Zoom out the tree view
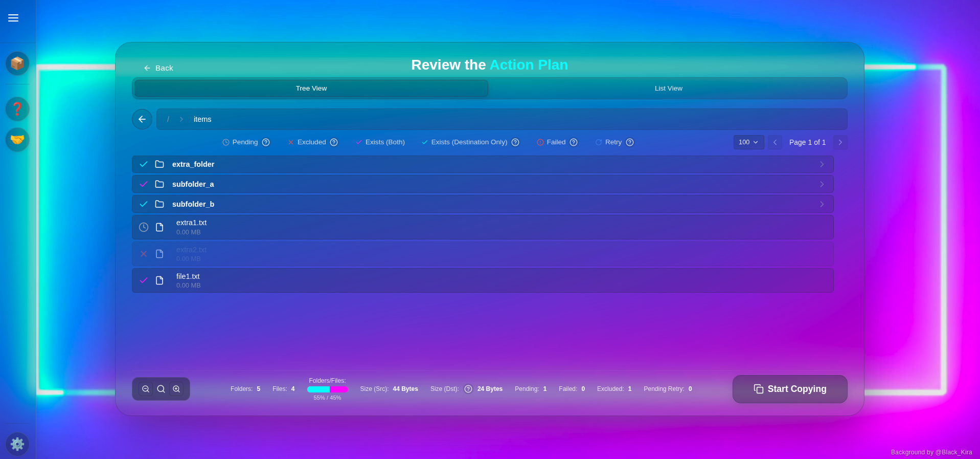This screenshot has width=980, height=459. (x=146, y=389)
